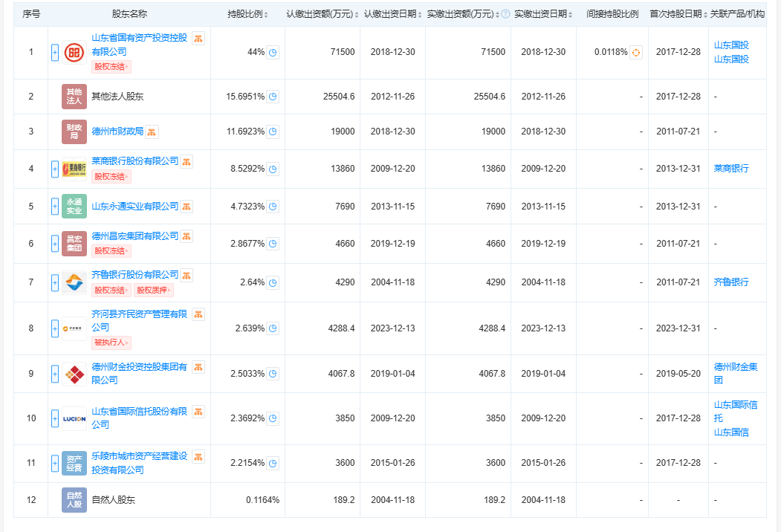Open equity structure icon for 德州财金投资控股集团
The image size is (781, 532).
(x=198, y=367)
